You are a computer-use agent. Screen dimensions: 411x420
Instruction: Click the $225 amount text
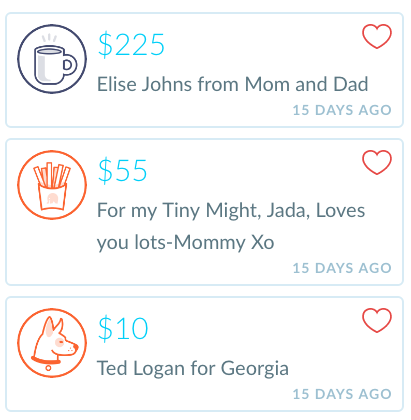pos(131,45)
